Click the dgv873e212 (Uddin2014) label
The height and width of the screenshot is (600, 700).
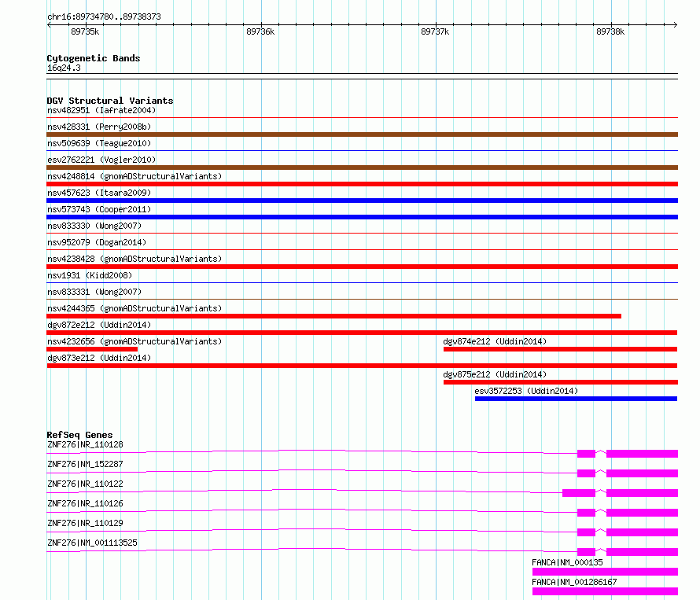click(x=99, y=358)
